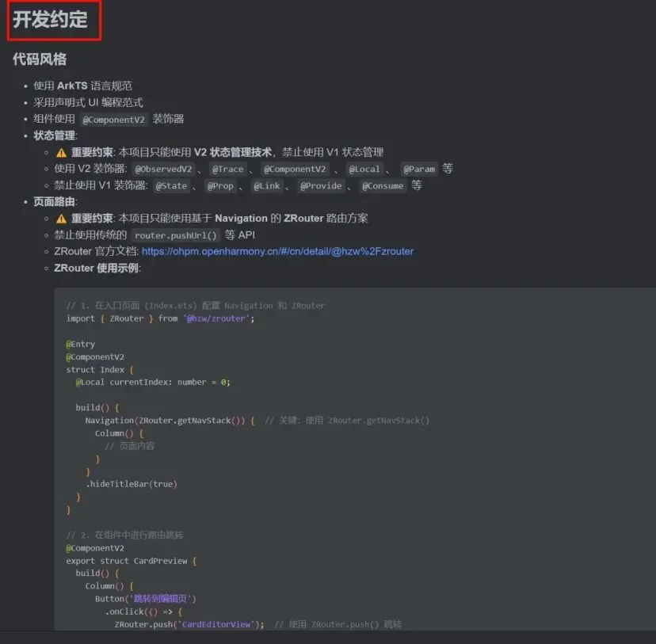Open the ZRouter official documentation link
The image size is (656, 644).
pos(277,251)
